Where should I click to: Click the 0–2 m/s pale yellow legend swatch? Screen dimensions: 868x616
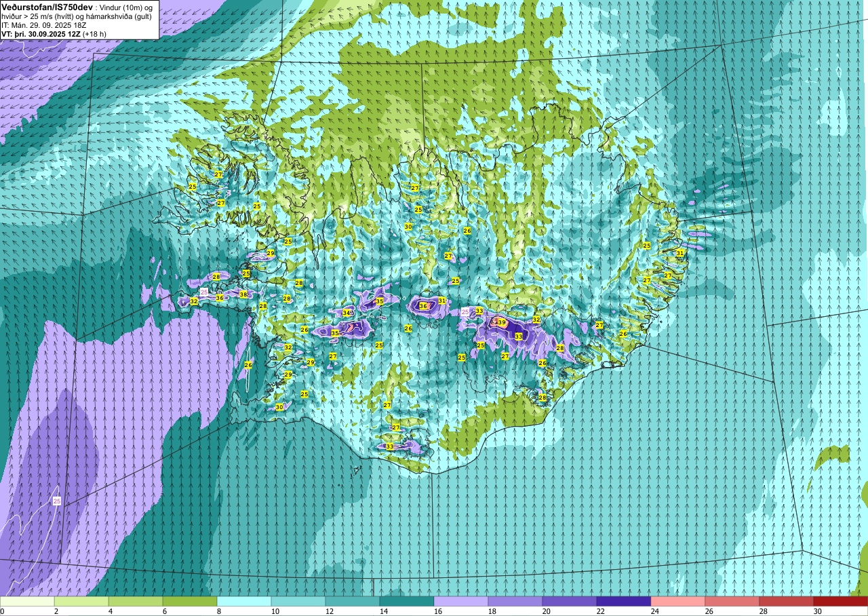click(x=27, y=601)
